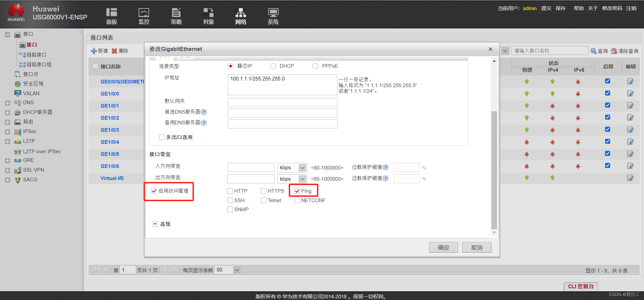Open the 入方向带宽 kbps unit dropdown
This screenshot has width=644, height=300.
pos(303,168)
